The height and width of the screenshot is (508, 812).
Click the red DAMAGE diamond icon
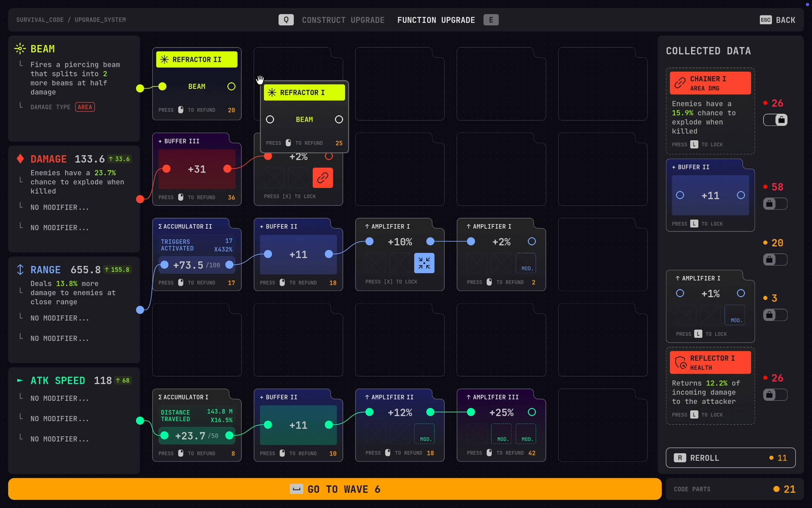point(20,159)
